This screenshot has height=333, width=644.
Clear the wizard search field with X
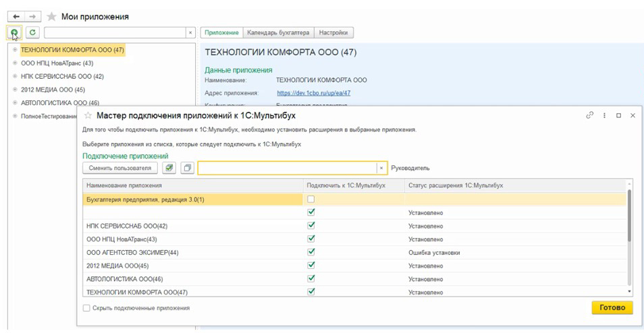pos(381,168)
